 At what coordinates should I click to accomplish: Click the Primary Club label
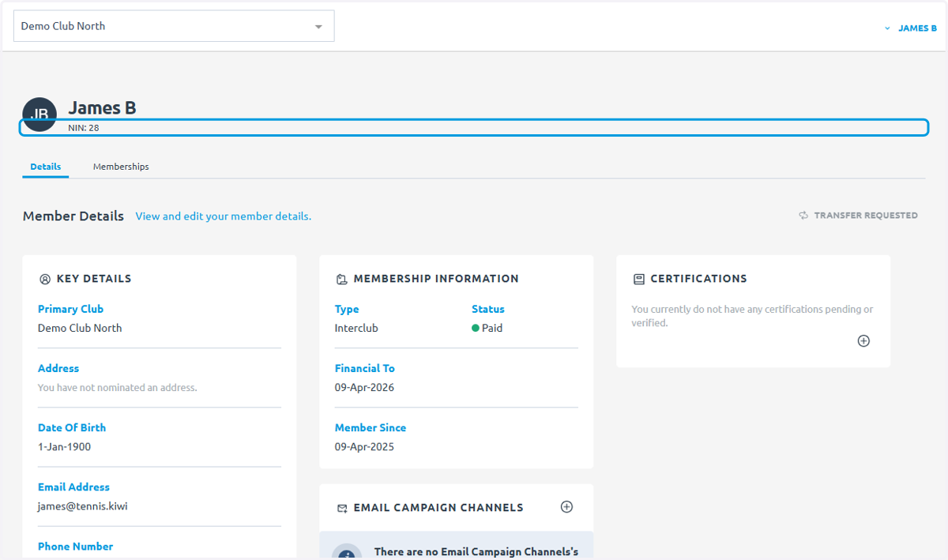70,309
